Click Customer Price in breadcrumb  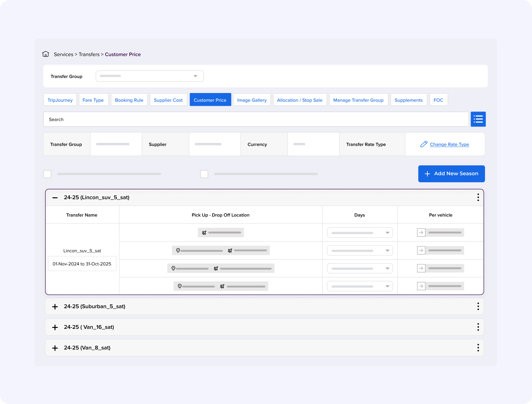click(x=123, y=54)
